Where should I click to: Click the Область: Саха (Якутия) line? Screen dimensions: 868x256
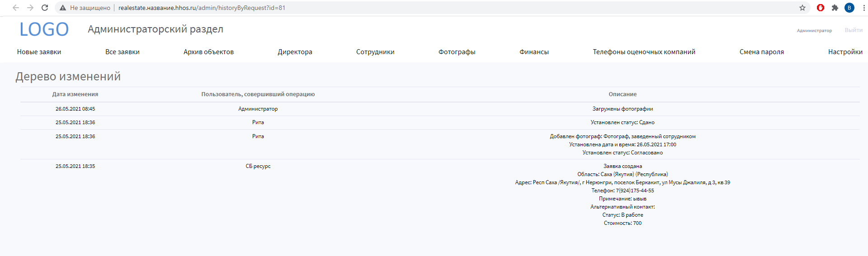pos(623,174)
